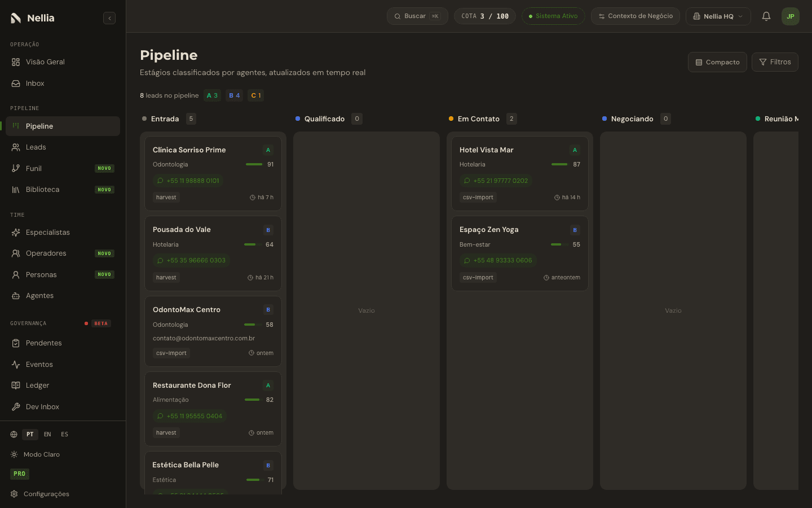This screenshot has height=508, width=812.
Task: Click WhatsApp number +55 11 98888 0101
Action: 188,181
